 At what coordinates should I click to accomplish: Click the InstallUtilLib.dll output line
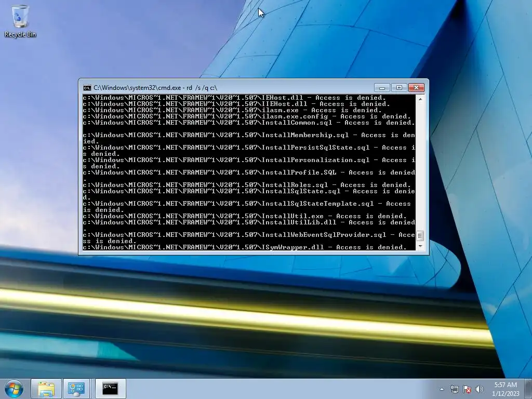click(x=249, y=225)
